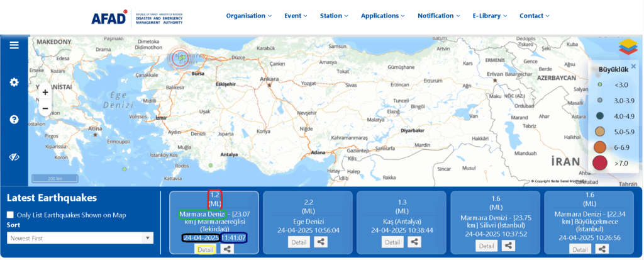
Task: Select the Ege Denizi 2.2 ML card
Action: pos(308,222)
